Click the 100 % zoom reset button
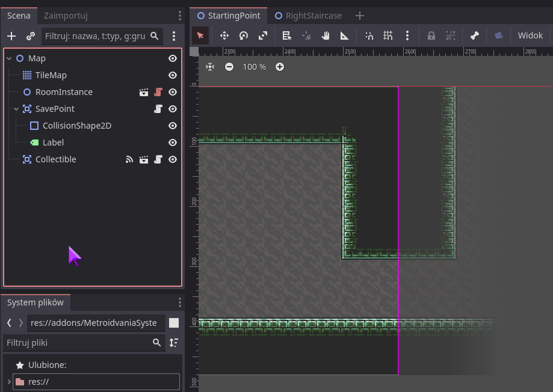The width and height of the screenshot is (553, 392). click(x=254, y=67)
